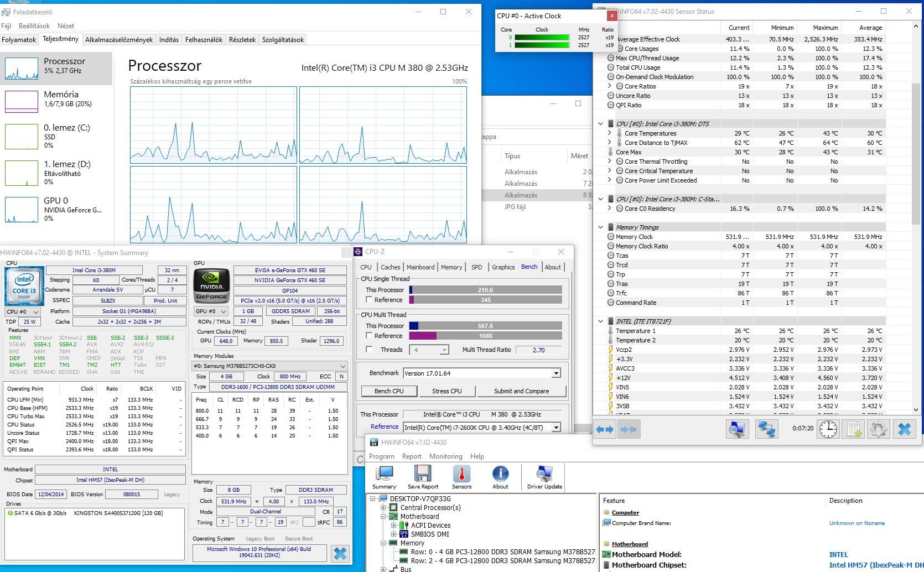Collapse the Memory Timings sensor group
This screenshot has height=572, width=924.
pyautogui.click(x=601, y=227)
